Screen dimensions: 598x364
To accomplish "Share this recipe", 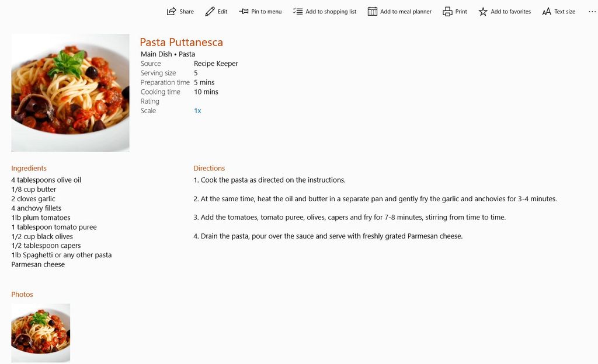I will (179, 11).
